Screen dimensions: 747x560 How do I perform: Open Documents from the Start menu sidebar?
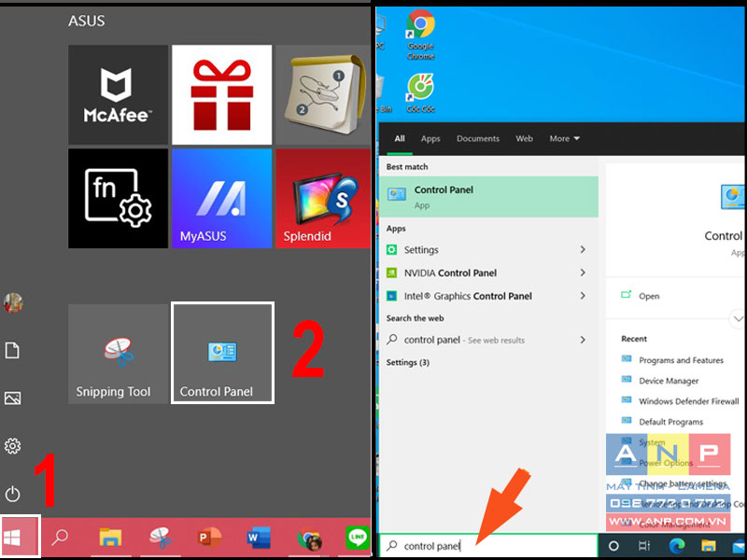coord(12,351)
